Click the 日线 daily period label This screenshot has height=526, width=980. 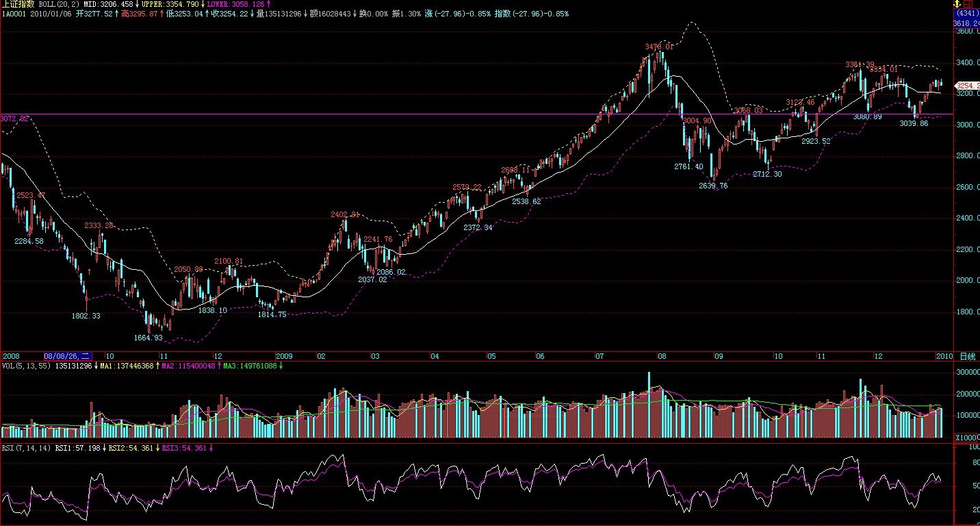pos(967,356)
